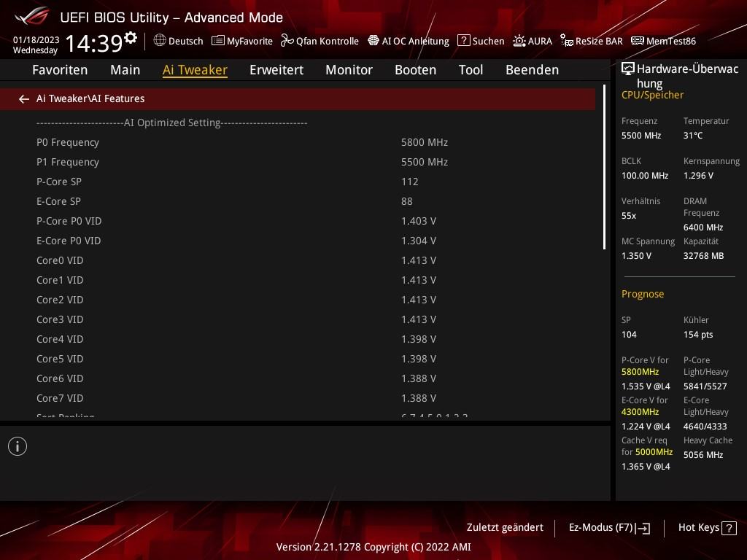The width and height of the screenshot is (747, 560).
Task: Go to the Beenden tab
Action: (x=532, y=69)
